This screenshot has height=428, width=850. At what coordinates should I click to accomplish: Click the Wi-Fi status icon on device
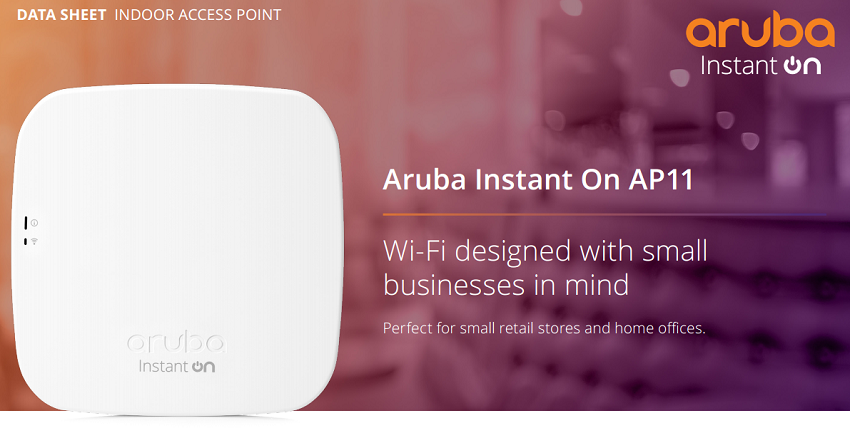point(34,241)
